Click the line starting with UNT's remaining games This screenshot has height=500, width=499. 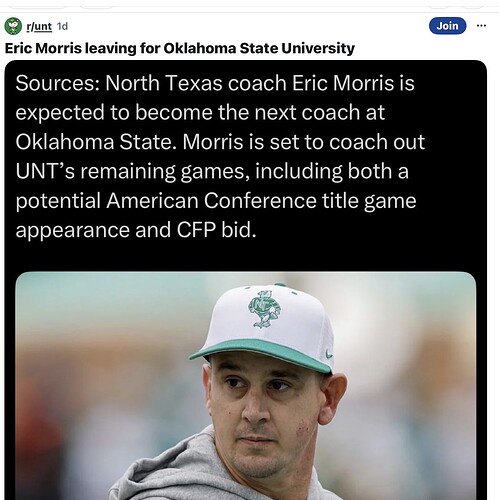tap(212, 171)
